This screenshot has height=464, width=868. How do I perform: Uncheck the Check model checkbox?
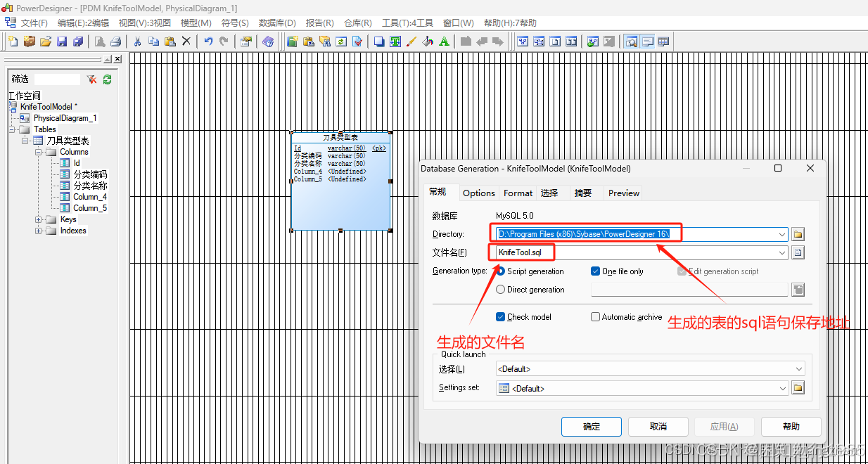point(501,317)
